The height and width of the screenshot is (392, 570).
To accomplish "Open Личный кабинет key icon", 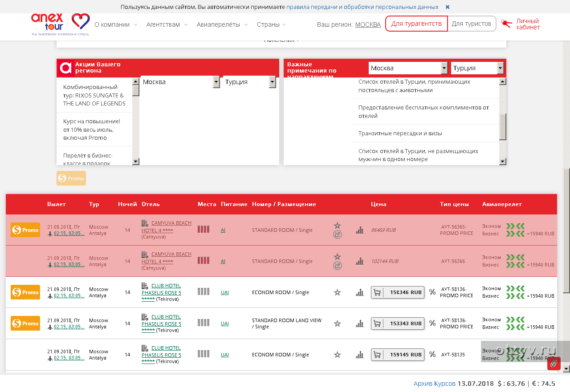I will [506, 24].
